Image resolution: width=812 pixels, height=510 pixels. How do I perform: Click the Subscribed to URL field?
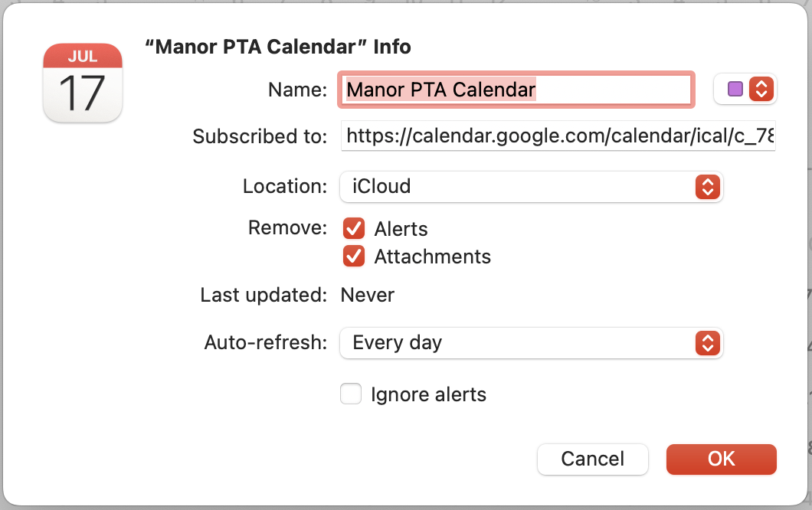click(558, 137)
